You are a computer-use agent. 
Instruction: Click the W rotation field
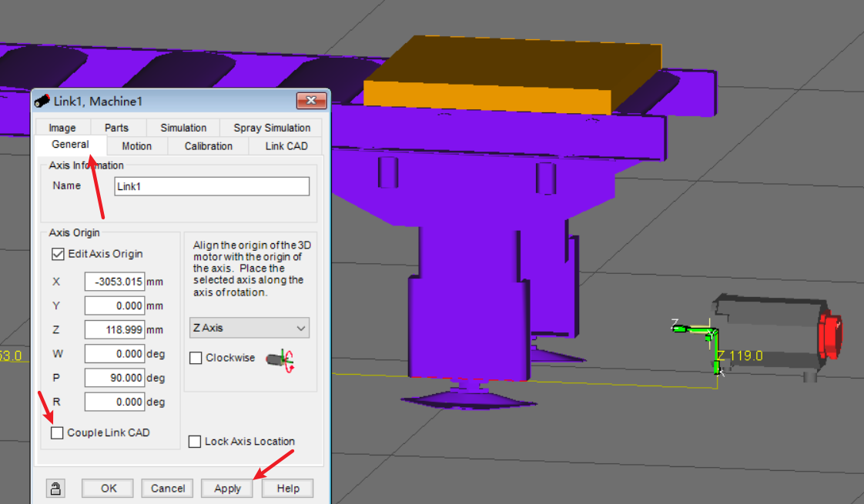point(115,354)
